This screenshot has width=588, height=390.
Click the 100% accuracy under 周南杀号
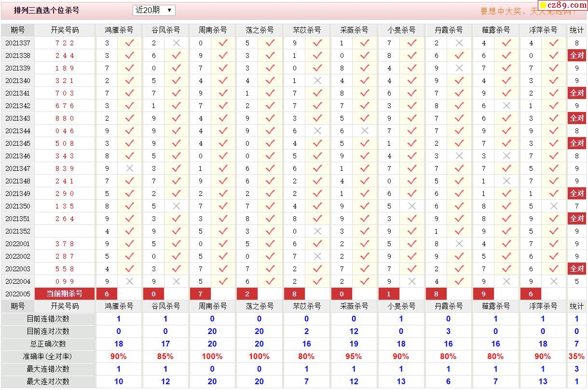(x=212, y=357)
